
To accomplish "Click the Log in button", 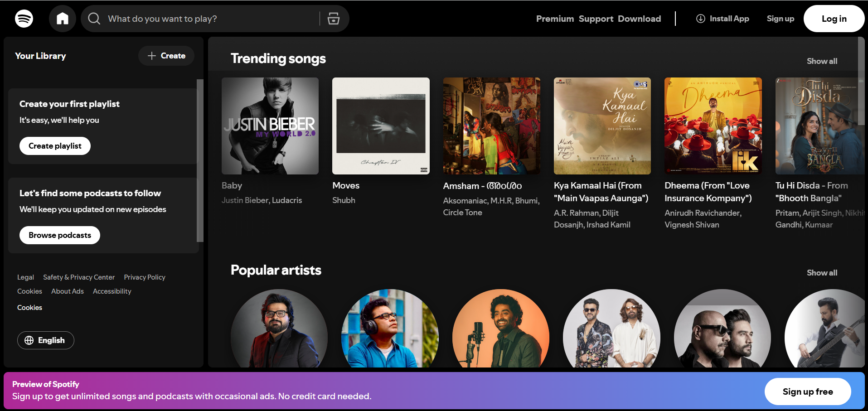I will [834, 19].
